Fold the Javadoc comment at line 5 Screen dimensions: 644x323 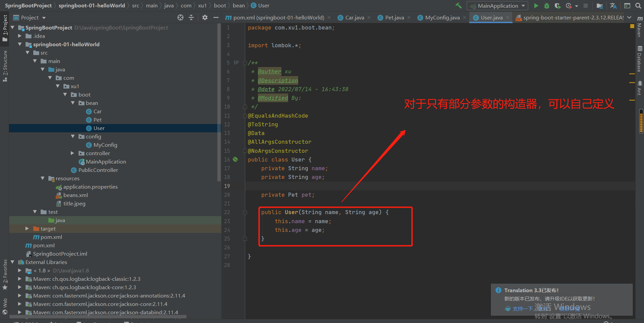pyautogui.click(x=245, y=63)
